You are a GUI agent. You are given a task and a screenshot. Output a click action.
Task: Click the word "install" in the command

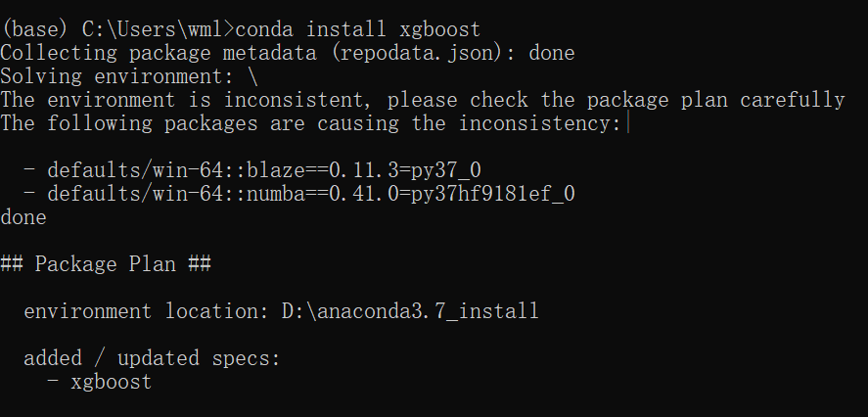point(348,29)
